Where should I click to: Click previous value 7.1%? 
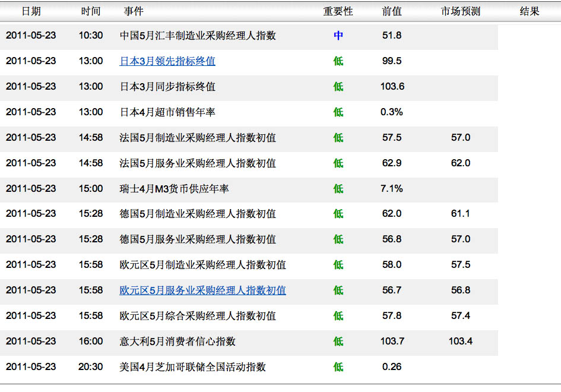[392, 189]
